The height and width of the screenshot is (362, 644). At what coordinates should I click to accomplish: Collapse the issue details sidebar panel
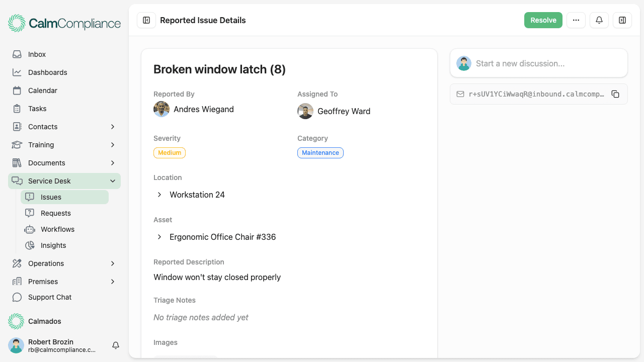point(146,20)
